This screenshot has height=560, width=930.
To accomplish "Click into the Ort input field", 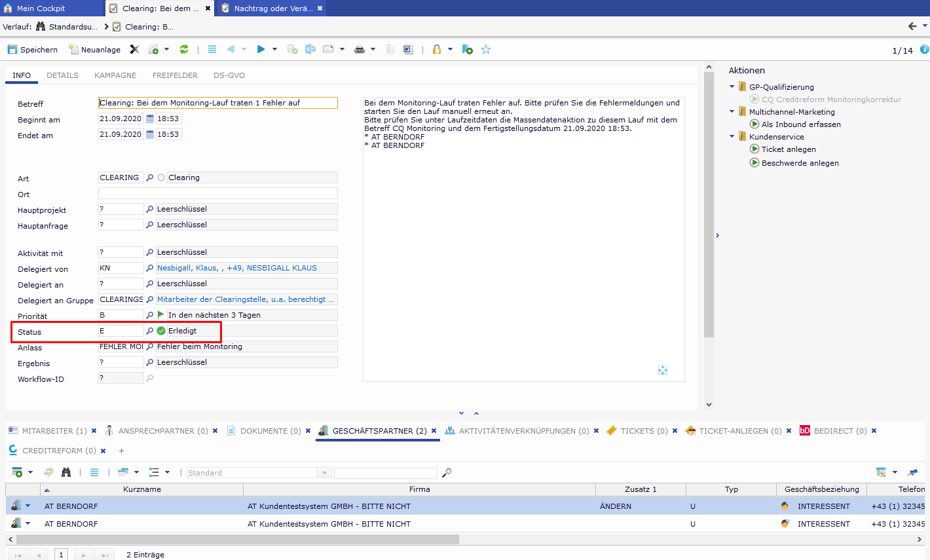I will pyautogui.click(x=217, y=194).
